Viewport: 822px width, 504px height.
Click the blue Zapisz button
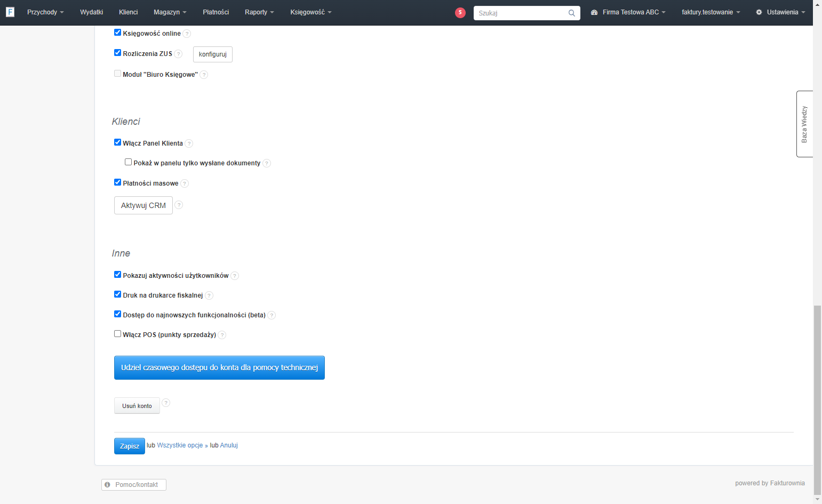[130, 446]
